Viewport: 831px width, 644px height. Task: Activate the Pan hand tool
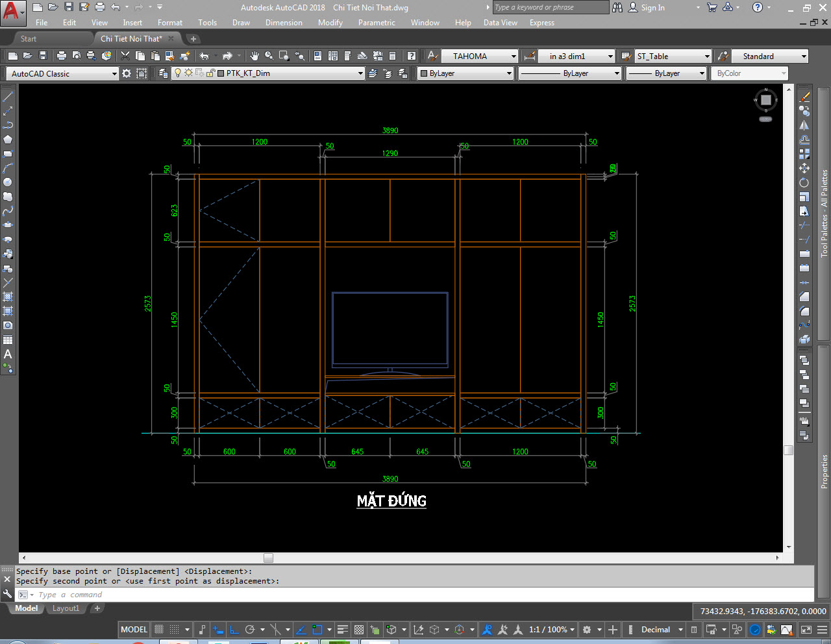point(254,56)
